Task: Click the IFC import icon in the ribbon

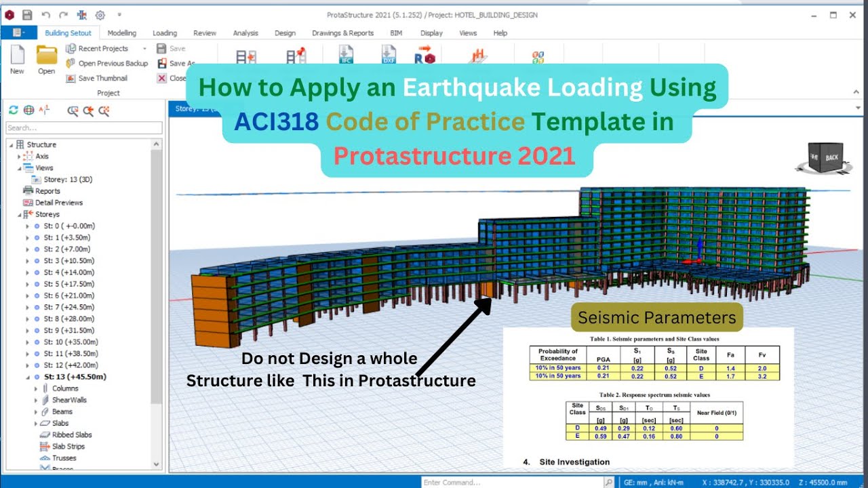Action: pos(346,55)
